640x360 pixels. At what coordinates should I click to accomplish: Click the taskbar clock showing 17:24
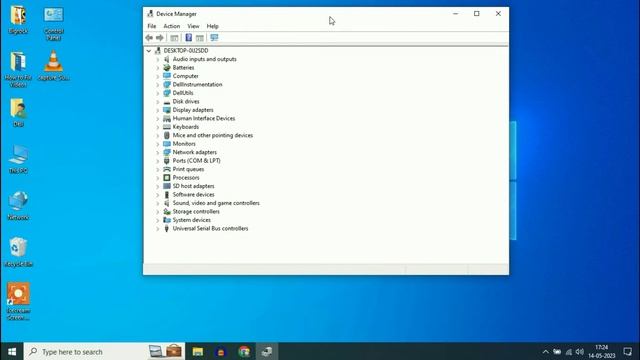click(x=602, y=351)
